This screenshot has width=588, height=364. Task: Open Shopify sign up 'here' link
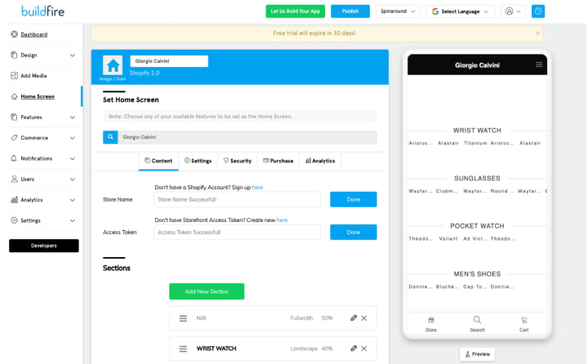257,187
